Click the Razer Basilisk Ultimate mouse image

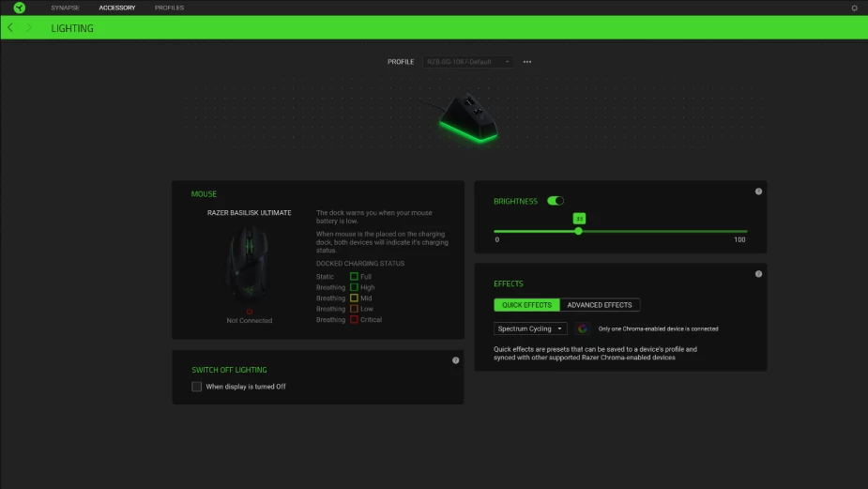coord(249,263)
